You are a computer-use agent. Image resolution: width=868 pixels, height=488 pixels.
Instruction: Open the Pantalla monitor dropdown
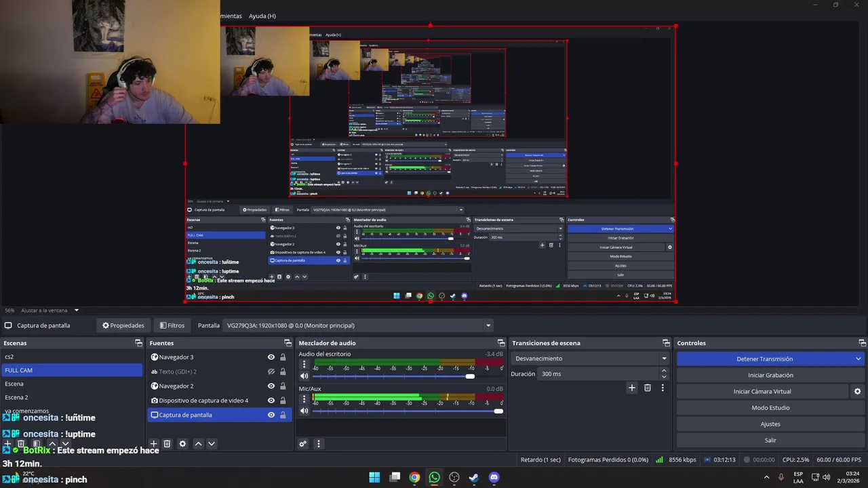coord(358,325)
